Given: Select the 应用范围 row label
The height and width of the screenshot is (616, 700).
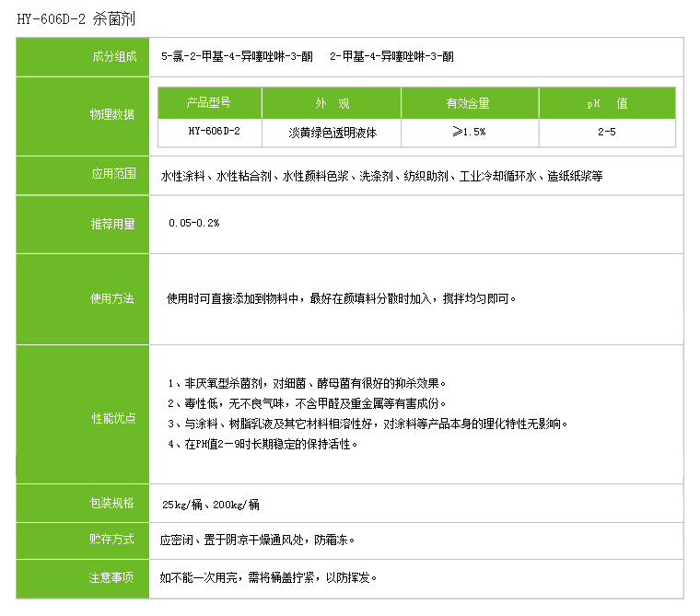Looking at the screenshot, I should 111,174.
